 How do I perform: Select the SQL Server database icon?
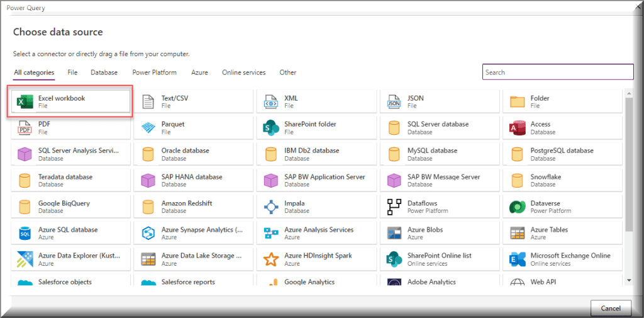pyautogui.click(x=394, y=128)
